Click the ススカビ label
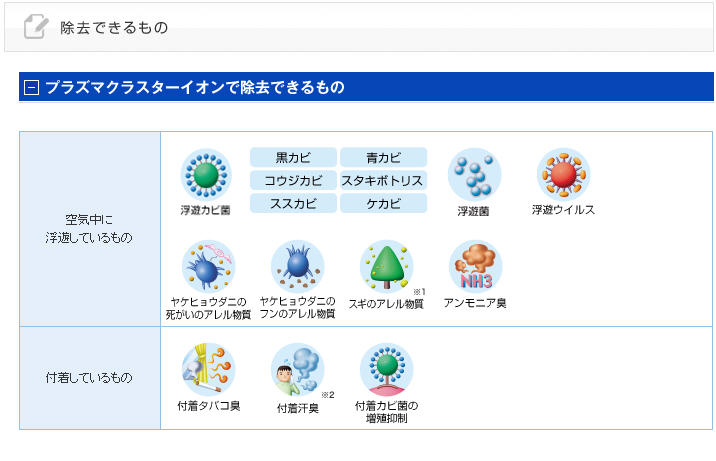716x461 pixels. pos(293,203)
